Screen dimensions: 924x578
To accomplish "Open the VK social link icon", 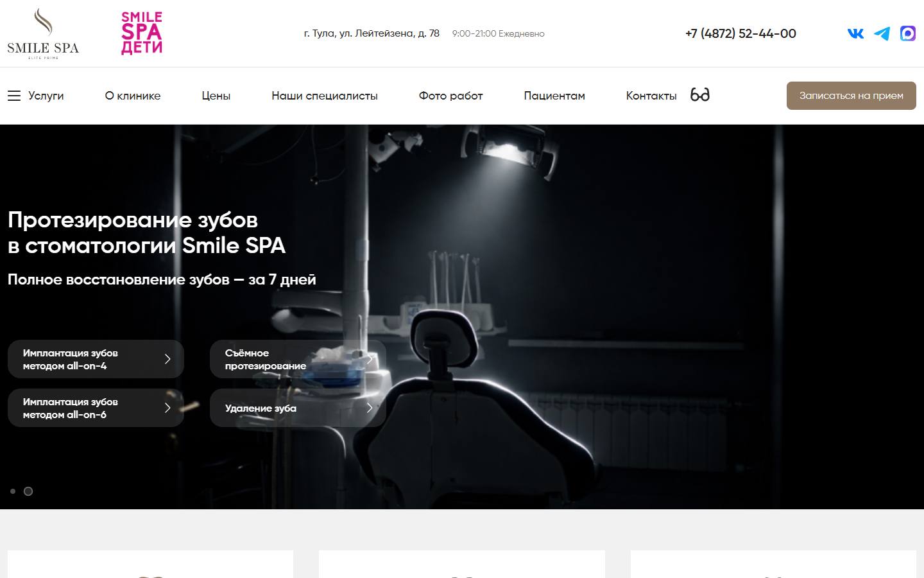I will pos(855,33).
